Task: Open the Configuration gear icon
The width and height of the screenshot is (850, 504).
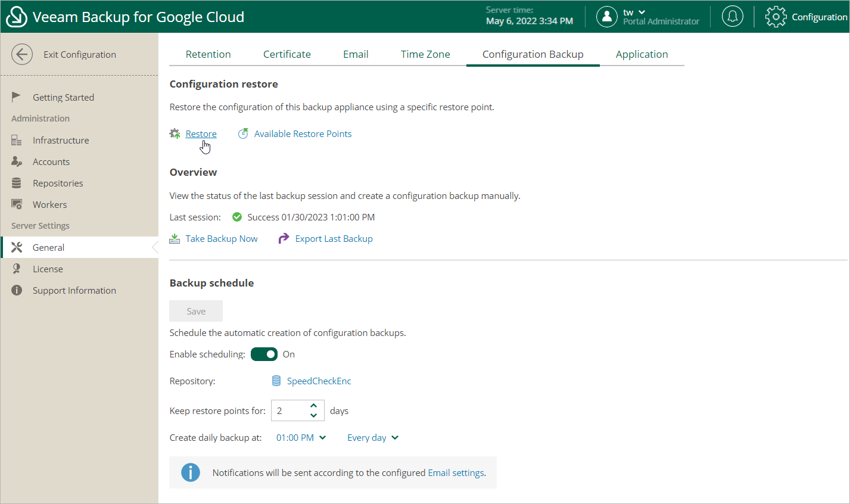Action: coord(776,17)
